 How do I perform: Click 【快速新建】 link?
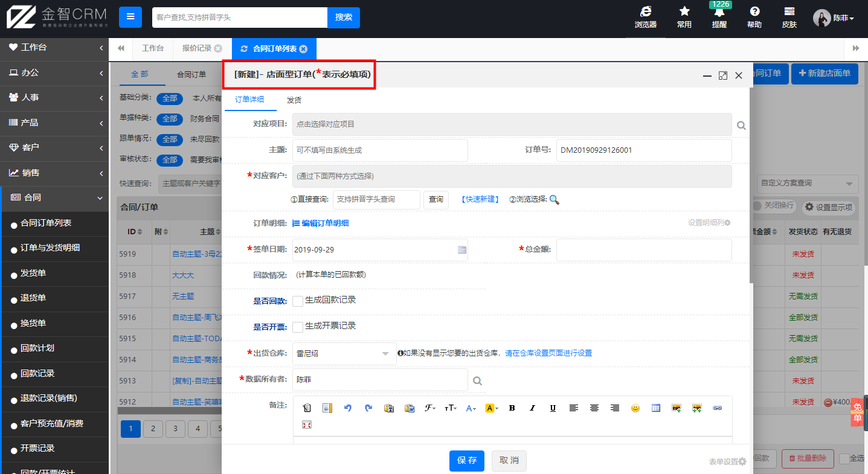point(480,200)
